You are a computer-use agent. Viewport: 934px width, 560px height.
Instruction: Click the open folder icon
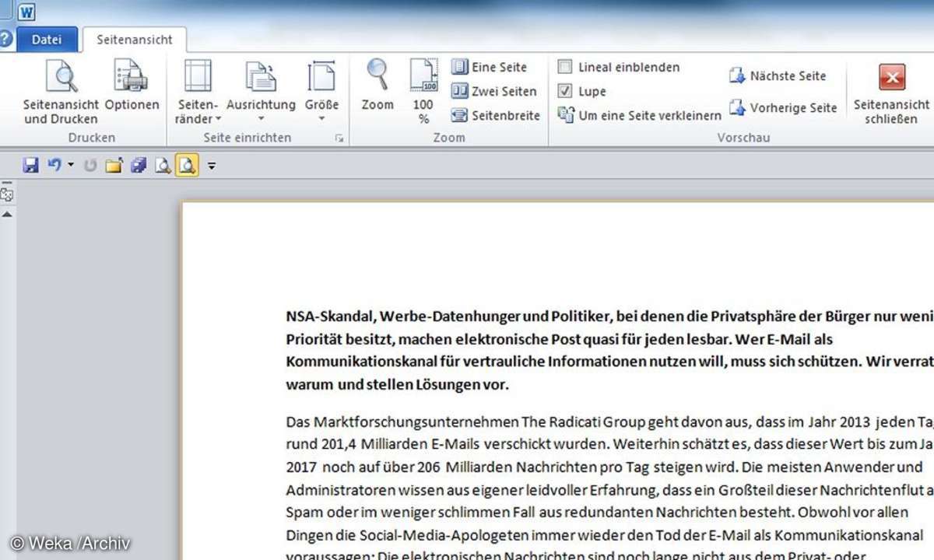pos(114,165)
